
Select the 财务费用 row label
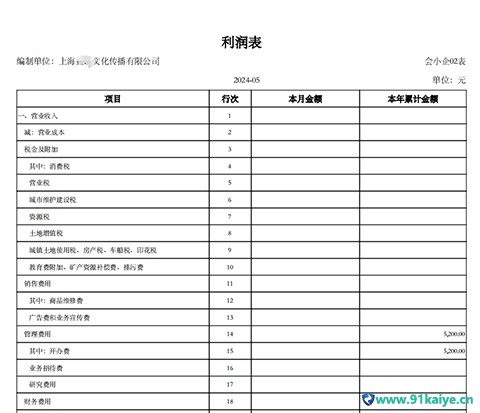click(37, 401)
